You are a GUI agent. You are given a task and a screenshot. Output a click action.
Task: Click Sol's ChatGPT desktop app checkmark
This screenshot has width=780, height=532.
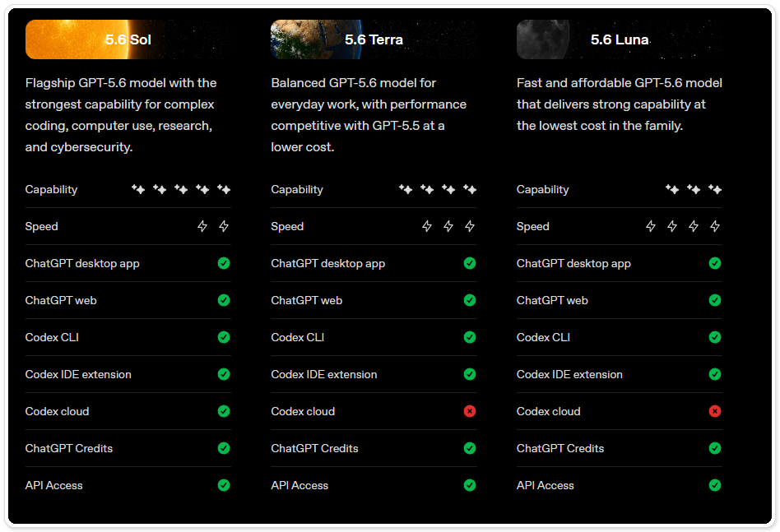click(224, 263)
